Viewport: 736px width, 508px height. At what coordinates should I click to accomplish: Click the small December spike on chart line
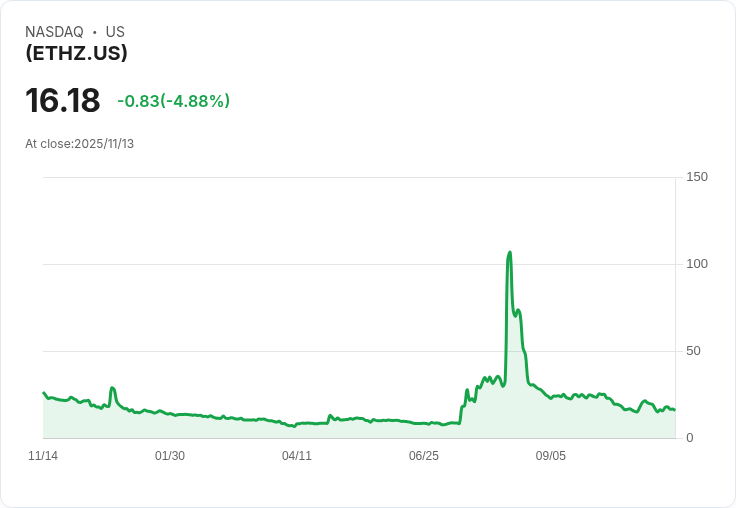click(113, 388)
